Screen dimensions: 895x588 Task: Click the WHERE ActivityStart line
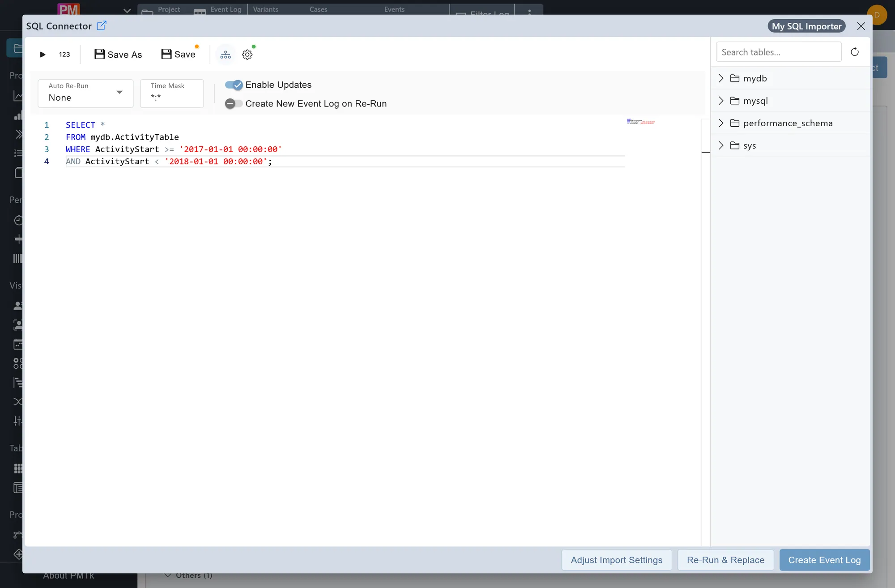(174, 149)
